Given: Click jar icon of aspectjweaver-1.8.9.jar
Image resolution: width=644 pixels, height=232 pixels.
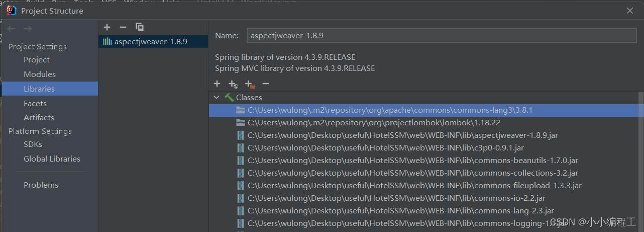Looking at the screenshot, I should (241, 135).
